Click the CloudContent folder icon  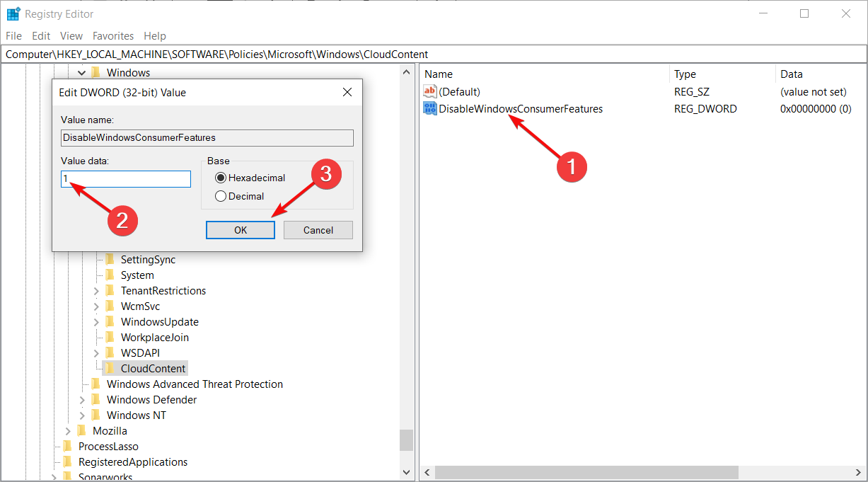coord(110,368)
